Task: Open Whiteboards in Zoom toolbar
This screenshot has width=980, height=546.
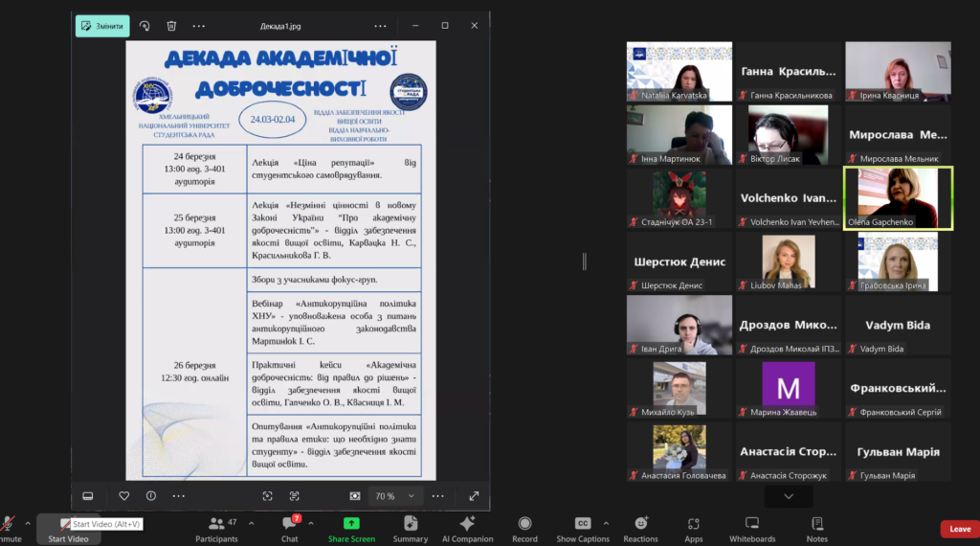Action: pyautogui.click(x=751, y=528)
